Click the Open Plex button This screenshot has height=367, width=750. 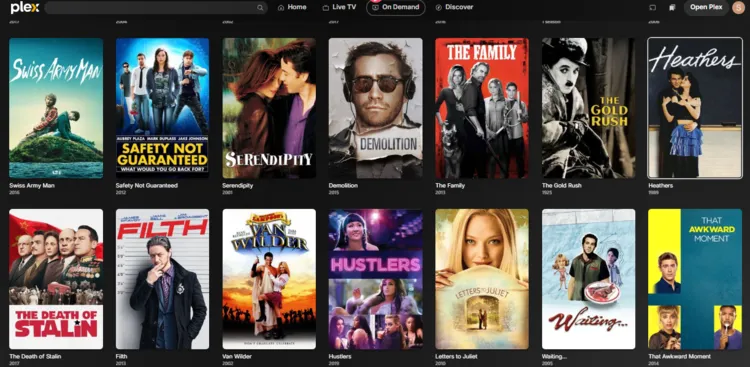[x=706, y=8]
